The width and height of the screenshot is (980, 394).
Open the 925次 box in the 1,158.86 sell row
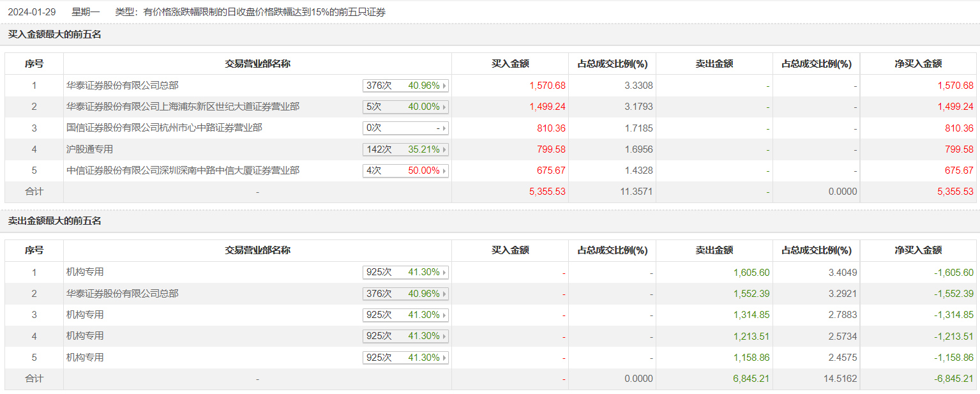click(x=405, y=358)
